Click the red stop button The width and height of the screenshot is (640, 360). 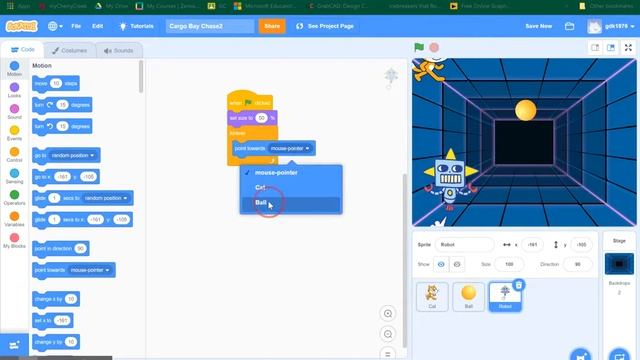[x=434, y=47]
